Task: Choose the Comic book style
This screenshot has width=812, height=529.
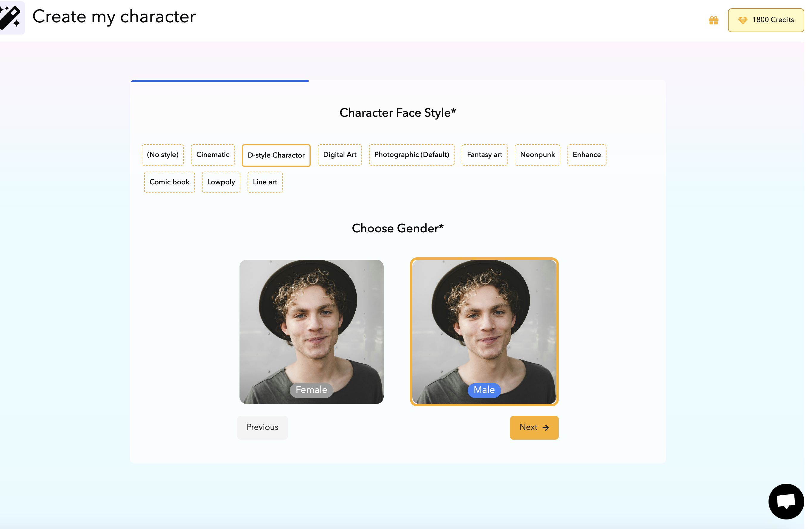Action: 169,182
